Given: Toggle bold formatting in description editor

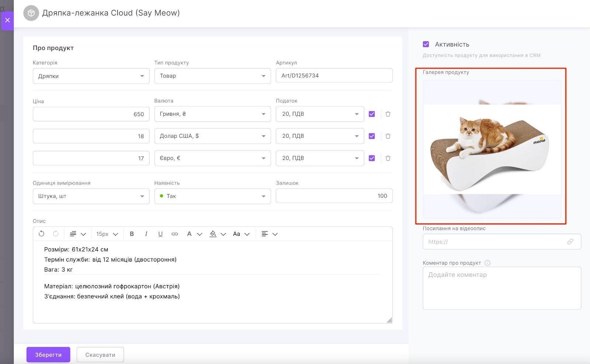Looking at the screenshot, I should pyautogui.click(x=132, y=234).
